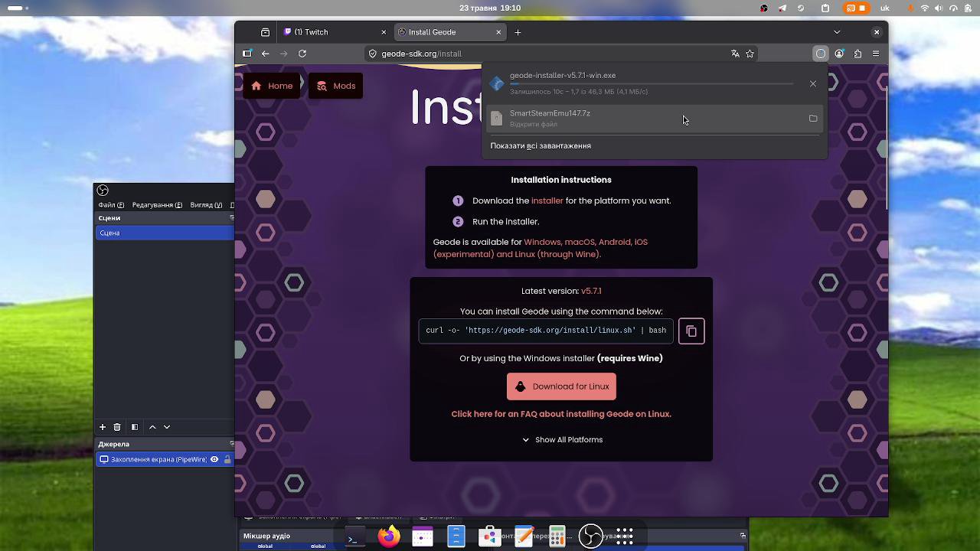The image size is (980, 551).
Task: Follow the installer link in step 1
Action: tap(547, 201)
